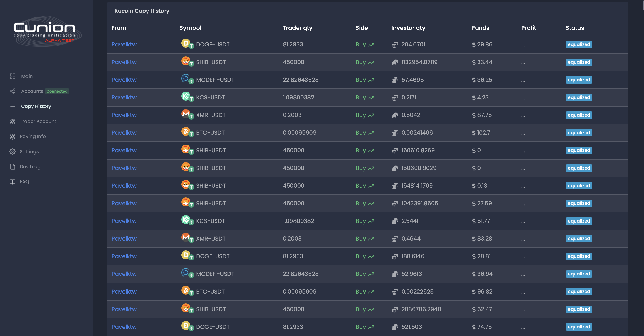
Task: Click the Funds column header
Action: tap(481, 28)
